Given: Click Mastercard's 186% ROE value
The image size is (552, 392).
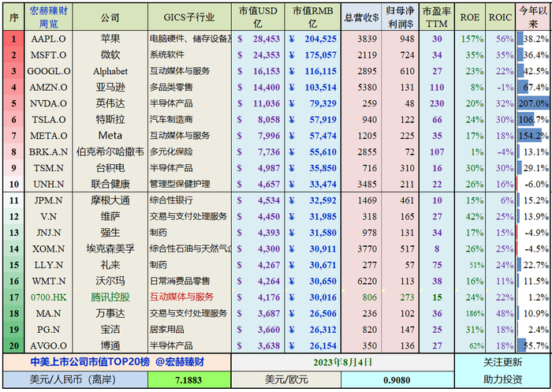Looking at the screenshot, I should [474, 313].
